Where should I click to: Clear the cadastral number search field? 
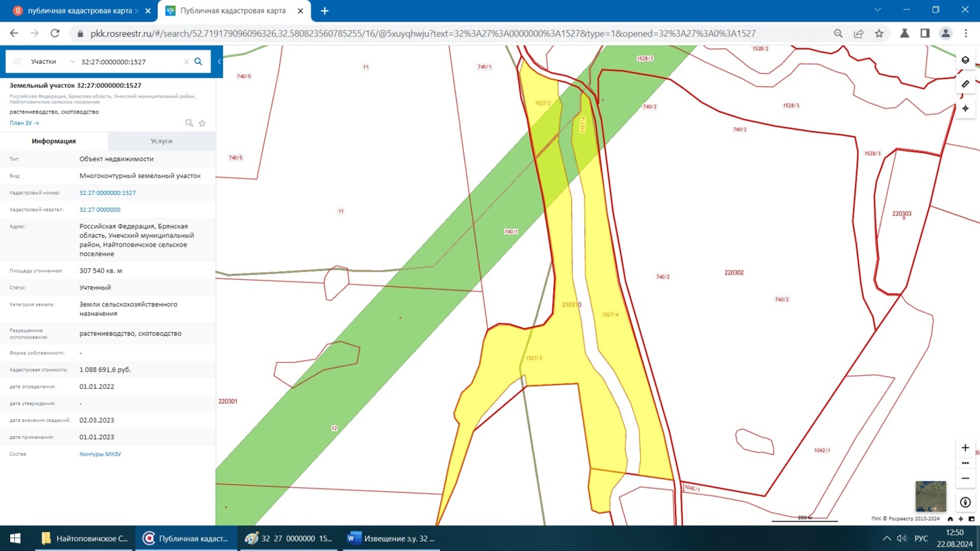tap(186, 62)
